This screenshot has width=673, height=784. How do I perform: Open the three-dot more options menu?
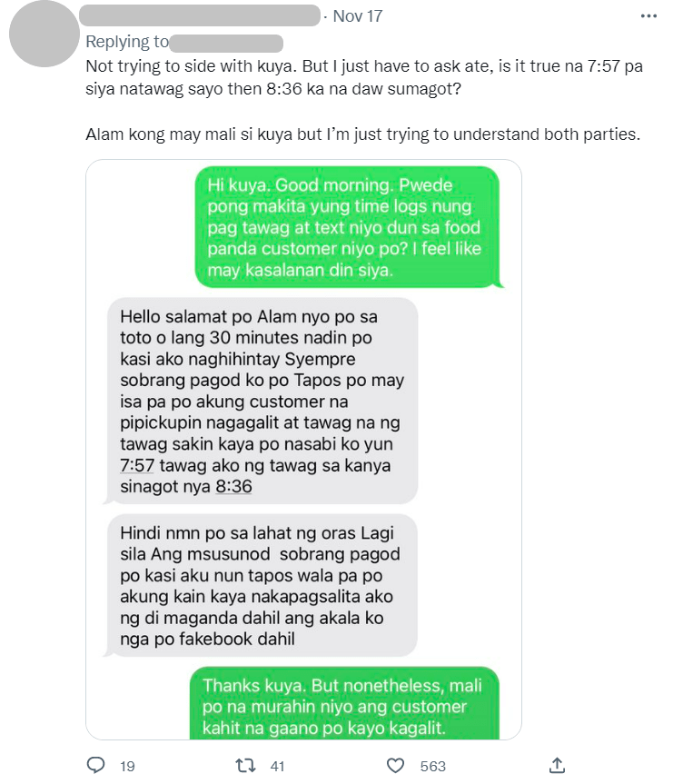point(648,16)
